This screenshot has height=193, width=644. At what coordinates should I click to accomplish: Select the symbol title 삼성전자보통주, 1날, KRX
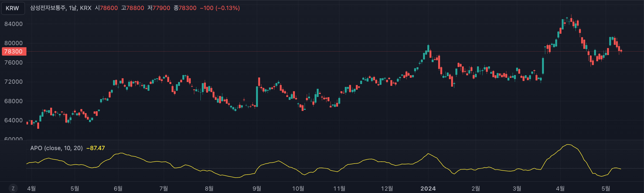coord(61,8)
